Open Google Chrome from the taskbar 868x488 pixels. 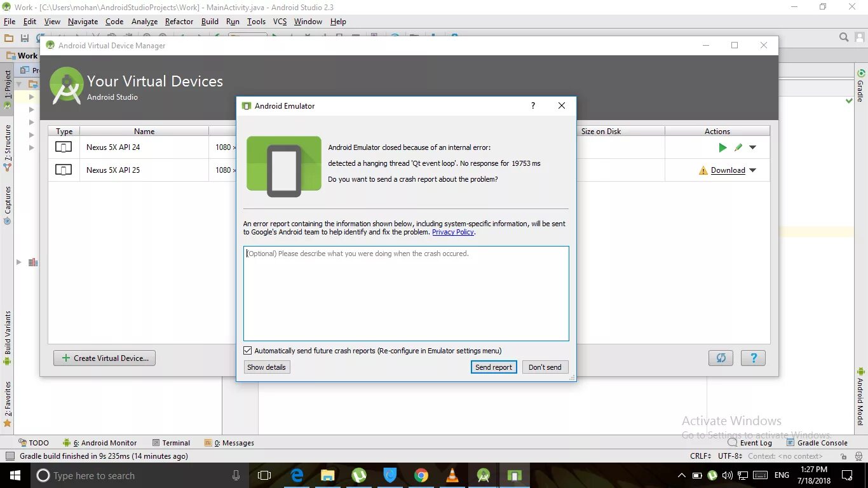click(x=421, y=475)
